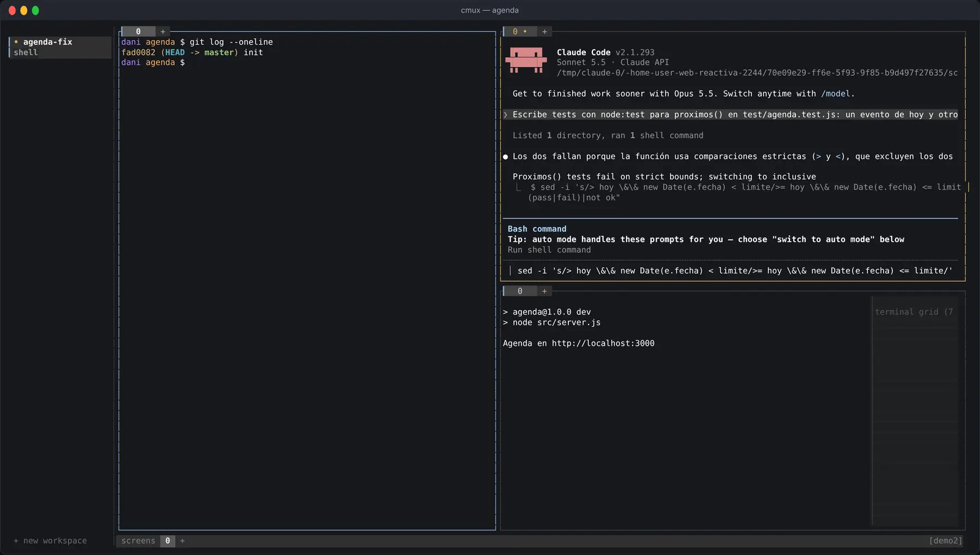The width and height of the screenshot is (980, 555).
Task: Select tab 0 in the dev server pane
Action: coord(520,291)
